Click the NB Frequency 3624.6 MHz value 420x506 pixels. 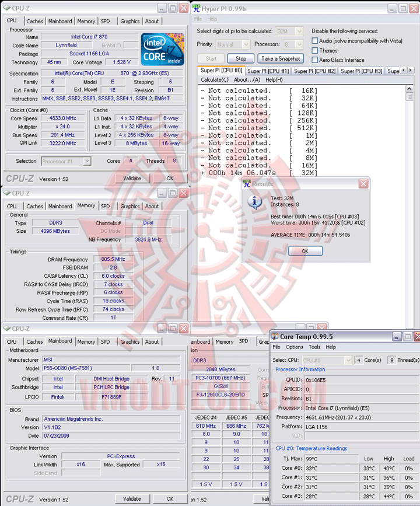(148, 239)
